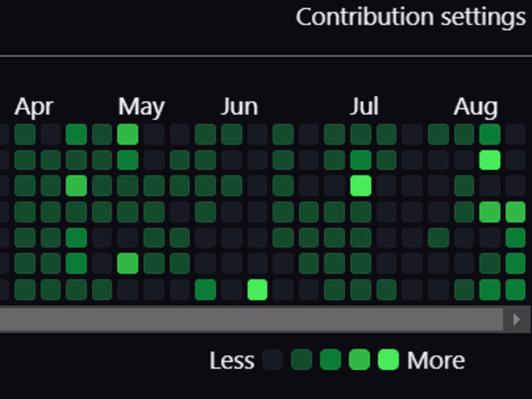
Task: Select medium green top-row cell in Apr
Action: 76,134
